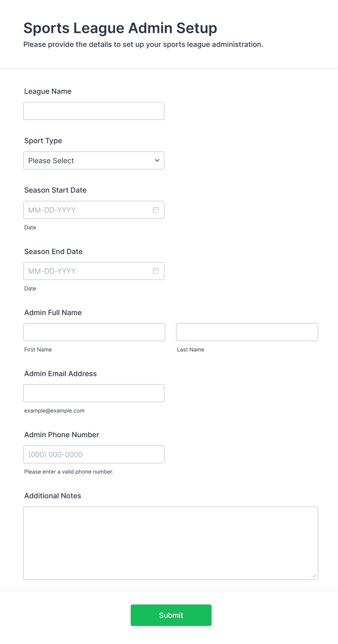338x644 pixels.
Task: Click inside the Additional Notes textarea
Action: point(170,543)
